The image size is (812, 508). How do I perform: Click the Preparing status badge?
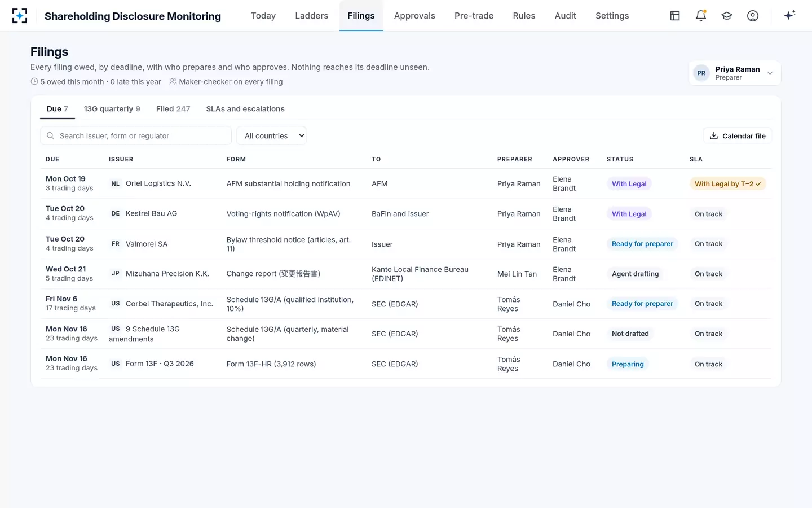(628, 364)
